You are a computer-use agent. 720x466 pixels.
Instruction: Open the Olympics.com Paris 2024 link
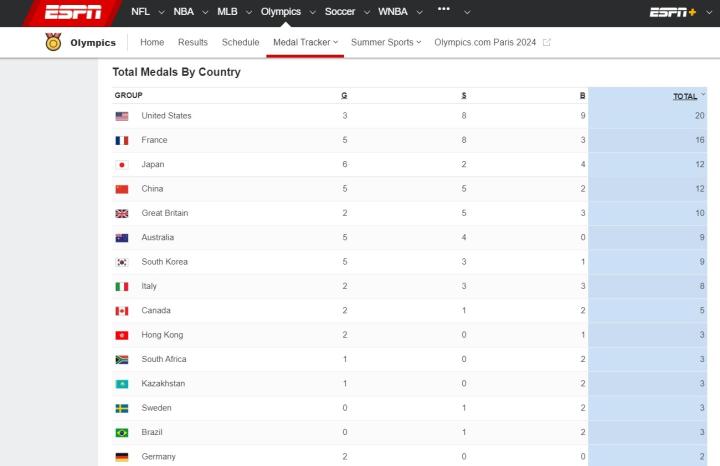486,43
